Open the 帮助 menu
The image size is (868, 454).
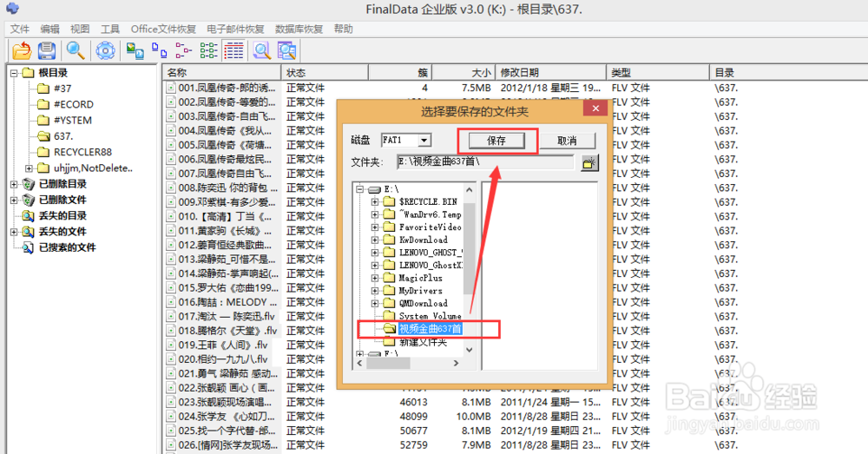click(x=343, y=29)
